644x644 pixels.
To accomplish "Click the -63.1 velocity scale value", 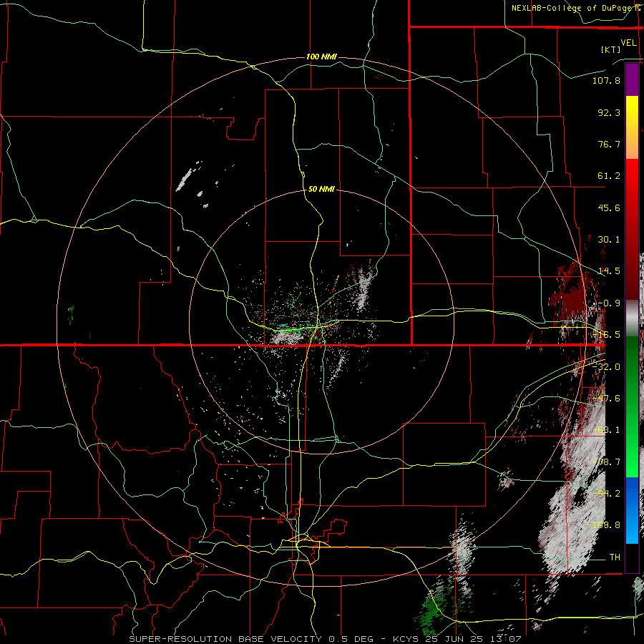I will pos(606,430).
